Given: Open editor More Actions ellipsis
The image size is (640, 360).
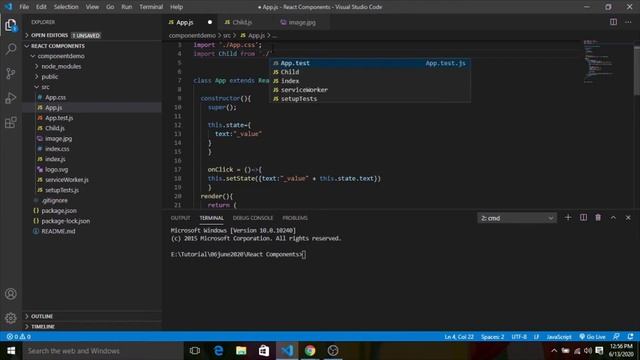Looking at the screenshot, I should coord(628,22).
